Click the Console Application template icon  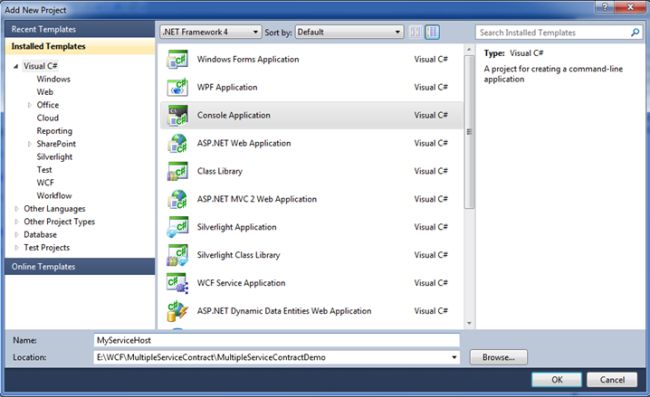[x=177, y=115]
